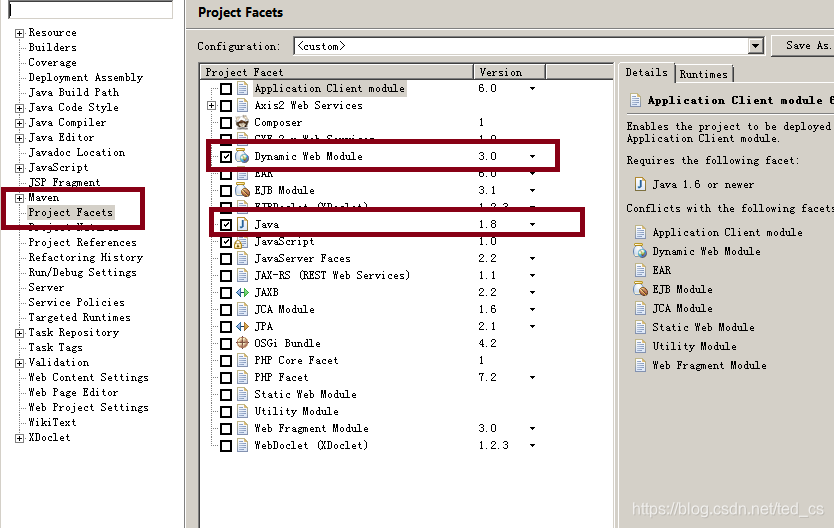Click the Axis2 Web Services facet icon

[x=243, y=105]
